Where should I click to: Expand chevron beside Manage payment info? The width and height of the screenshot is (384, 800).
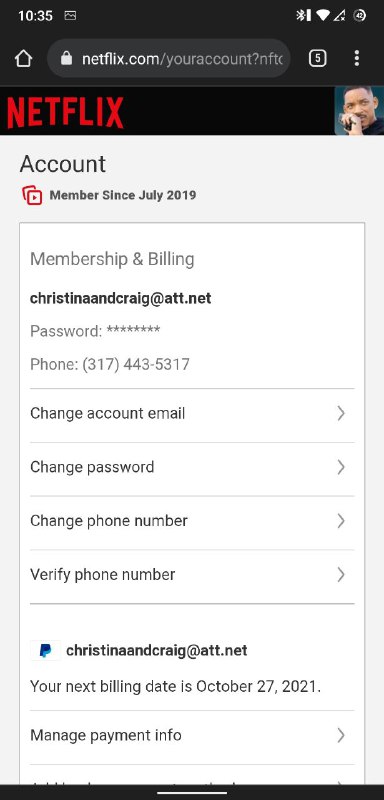tap(341, 735)
